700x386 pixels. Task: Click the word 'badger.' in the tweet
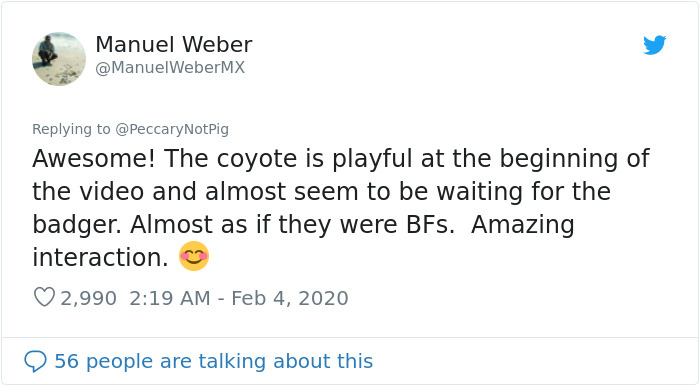77,224
